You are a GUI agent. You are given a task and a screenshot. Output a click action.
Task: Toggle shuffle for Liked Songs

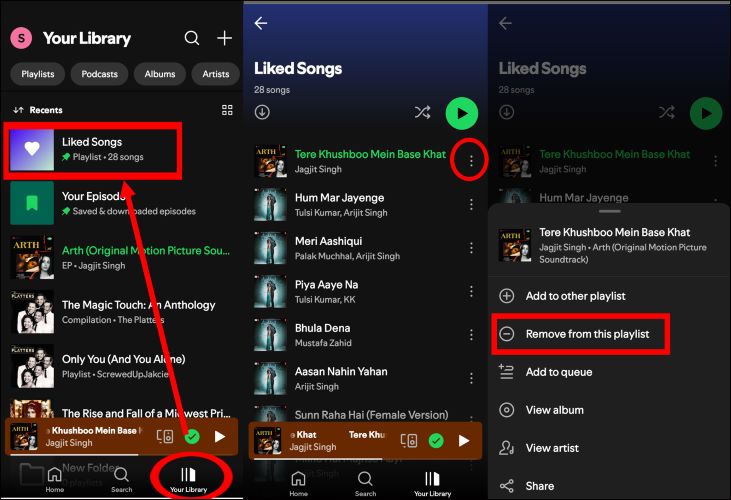click(422, 113)
